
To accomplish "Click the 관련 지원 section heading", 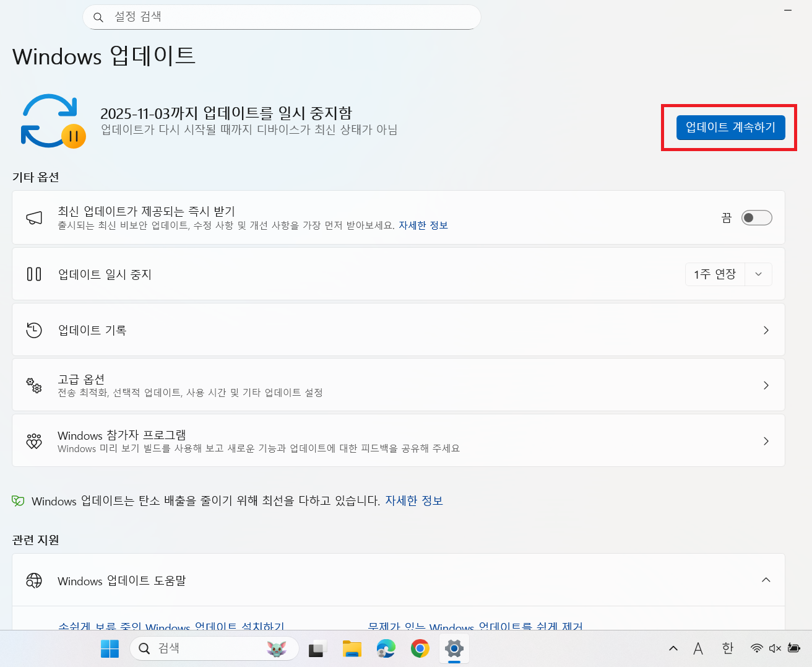I will [x=36, y=540].
